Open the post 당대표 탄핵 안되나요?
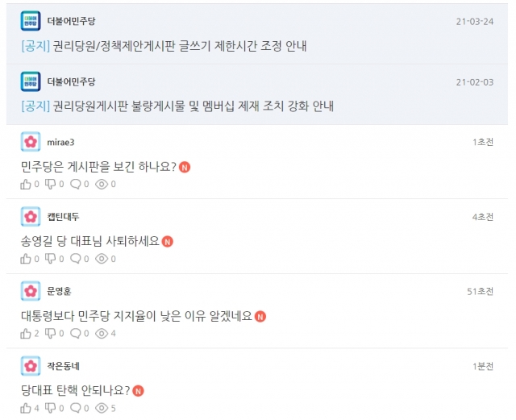 click(x=76, y=390)
